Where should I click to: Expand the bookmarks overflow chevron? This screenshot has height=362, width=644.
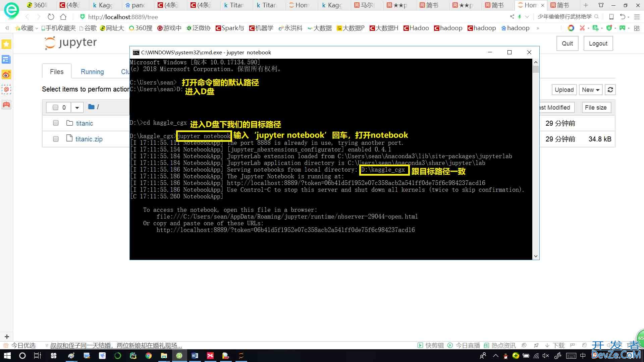[x=538, y=28]
